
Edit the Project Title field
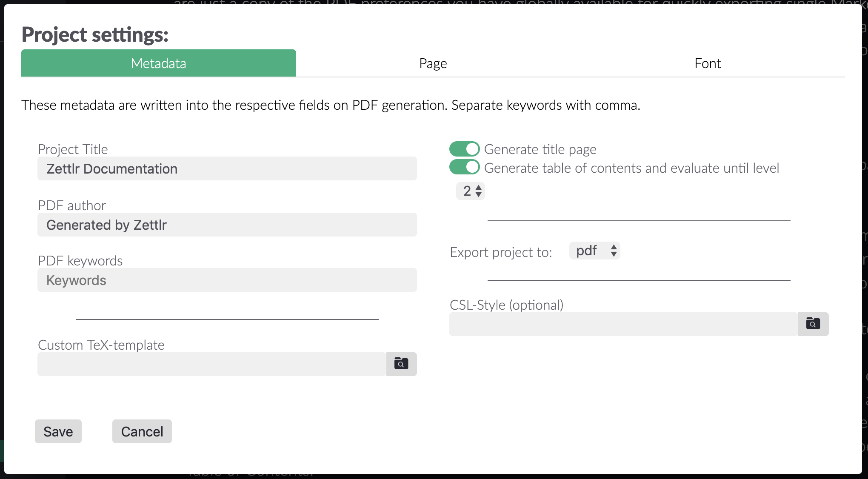tap(227, 168)
